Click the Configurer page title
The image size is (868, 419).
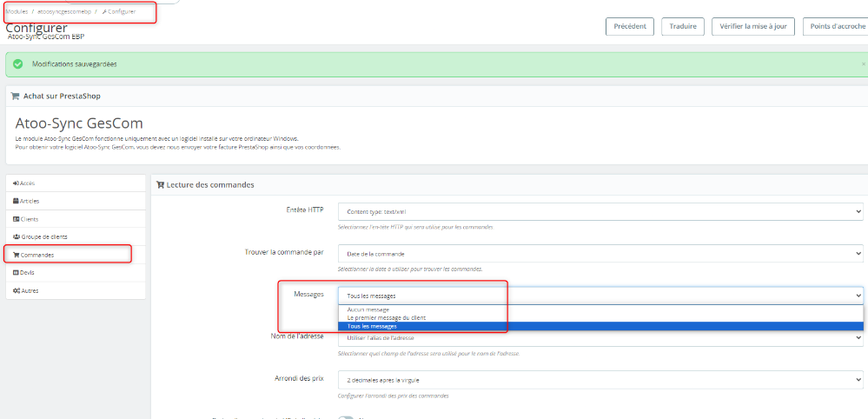coord(36,28)
